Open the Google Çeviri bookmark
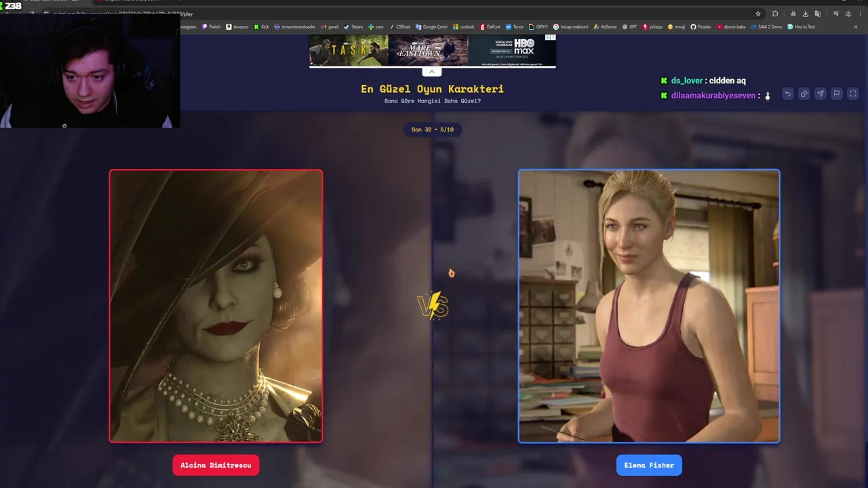This screenshot has height=488, width=868. (431, 27)
